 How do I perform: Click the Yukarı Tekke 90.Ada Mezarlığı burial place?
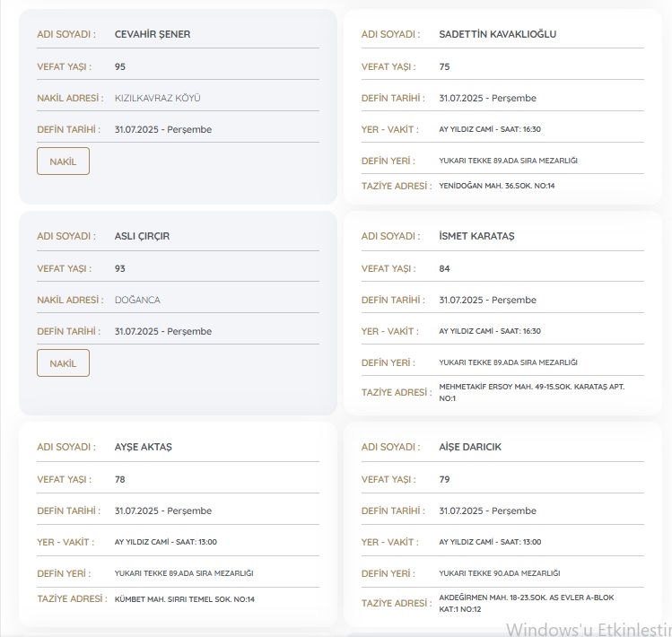click(499, 573)
